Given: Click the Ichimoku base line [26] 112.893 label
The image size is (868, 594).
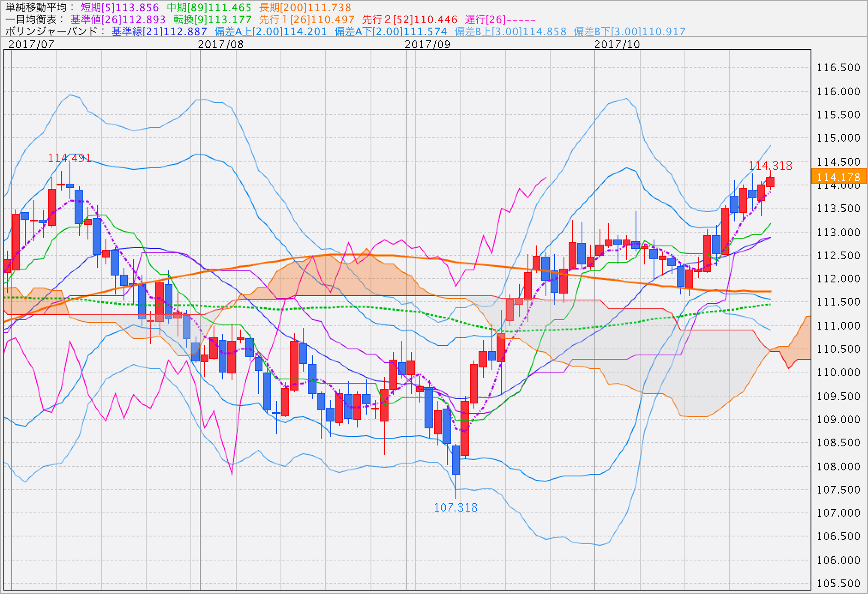Looking at the screenshot, I should pyautogui.click(x=118, y=20).
